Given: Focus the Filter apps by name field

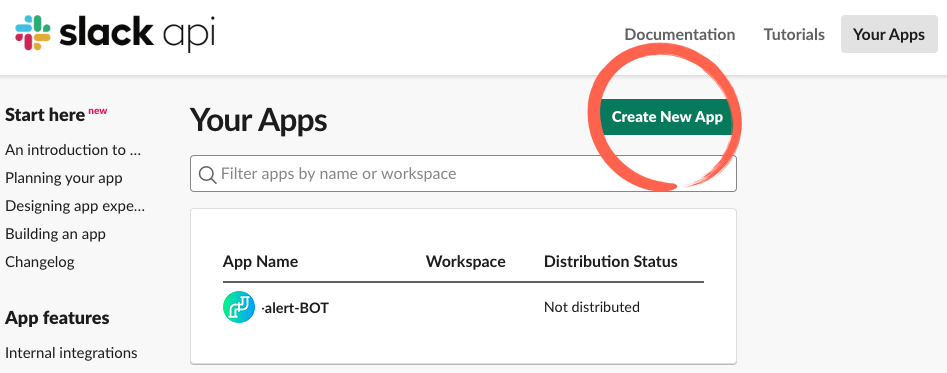Looking at the screenshot, I should point(463,174).
